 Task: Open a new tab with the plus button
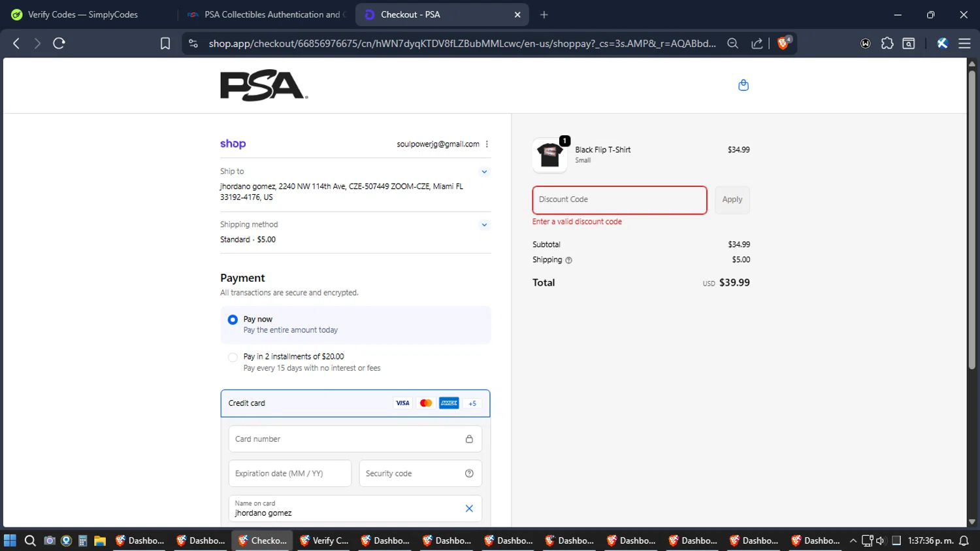[x=544, y=14]
